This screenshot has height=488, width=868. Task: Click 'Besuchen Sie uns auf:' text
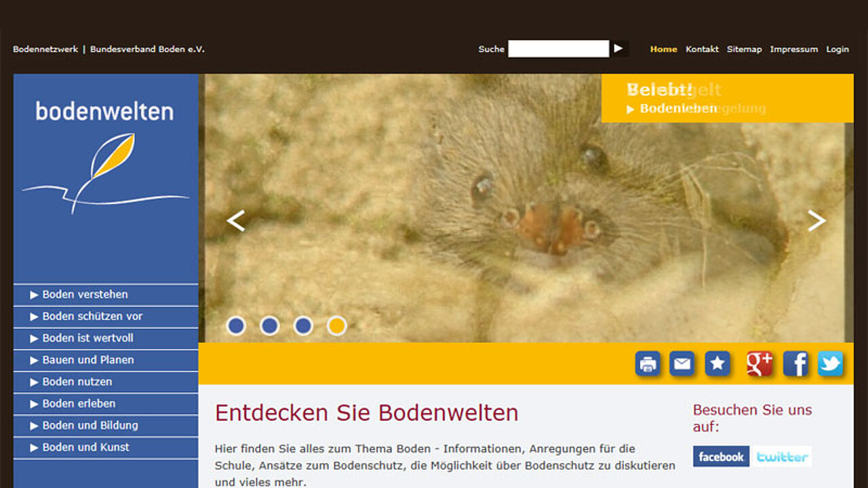coord(752,418)
